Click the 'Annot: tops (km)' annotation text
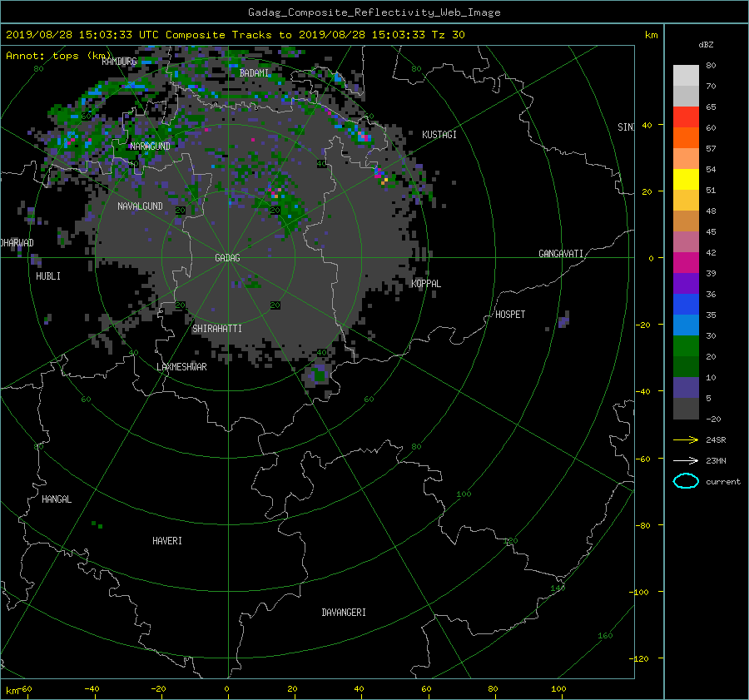 (x=58, y=56)
